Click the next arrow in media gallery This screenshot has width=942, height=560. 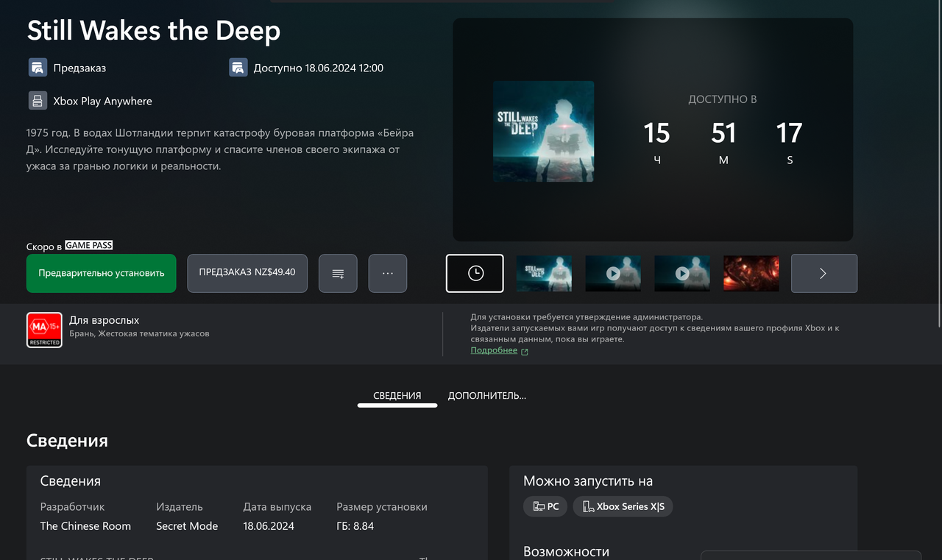[824, 273]
